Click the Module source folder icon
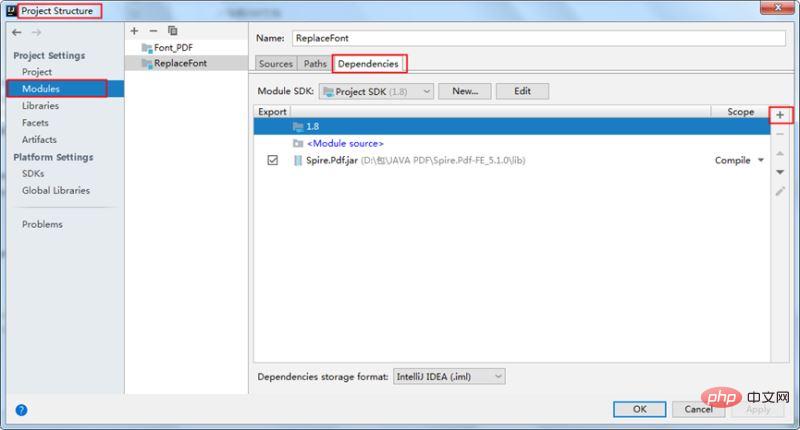This screenshot has height=430, width=800. coord(298,144)
